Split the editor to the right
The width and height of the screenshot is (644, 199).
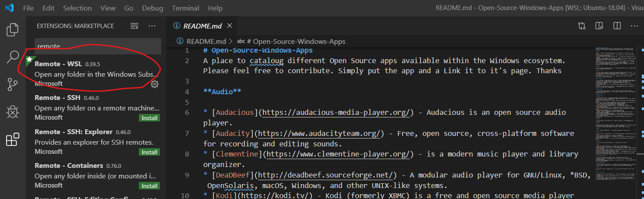pyautogui.click(x=617, y=26)
